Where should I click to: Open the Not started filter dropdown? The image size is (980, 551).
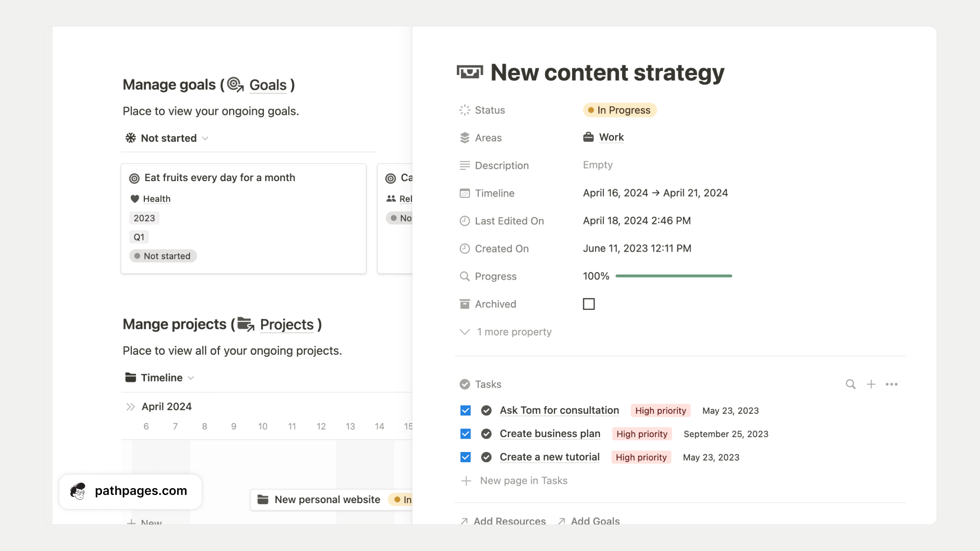coord(205,138)
